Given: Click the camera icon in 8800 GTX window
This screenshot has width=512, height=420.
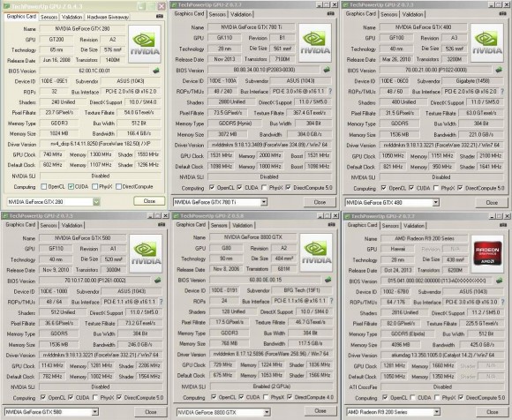Looking at the screenshot, I should (x=331, y=224).
